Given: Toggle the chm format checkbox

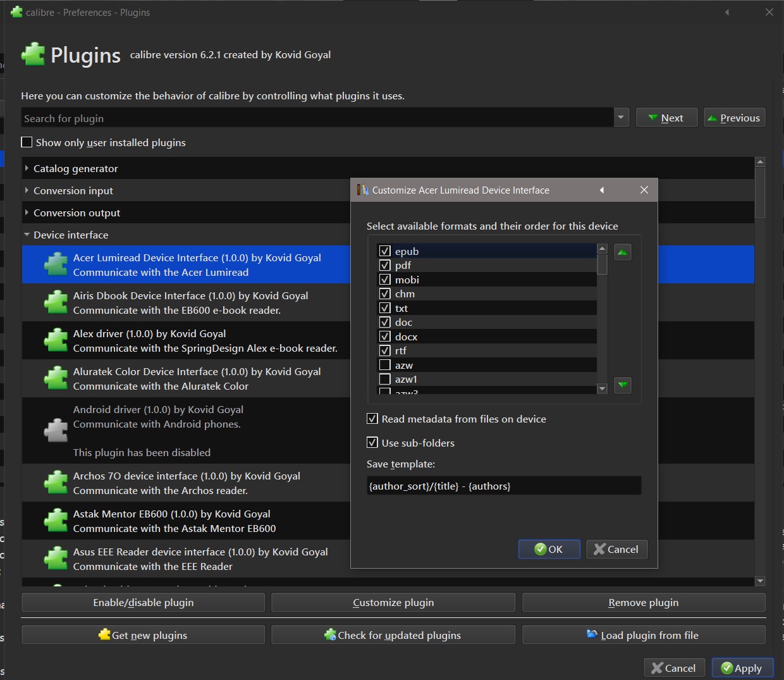Looking at the screenshot, I should [x=384, y=294].
